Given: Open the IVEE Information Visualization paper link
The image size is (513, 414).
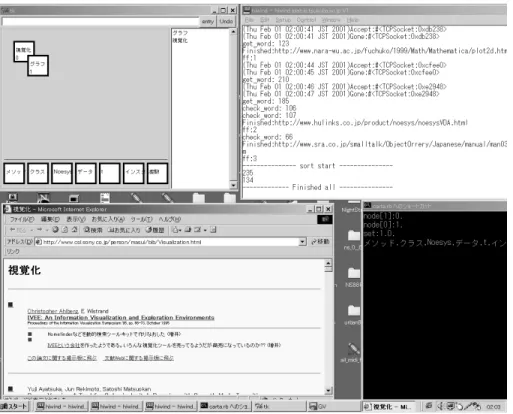Looking at the screenshot, I should (121, 317).
